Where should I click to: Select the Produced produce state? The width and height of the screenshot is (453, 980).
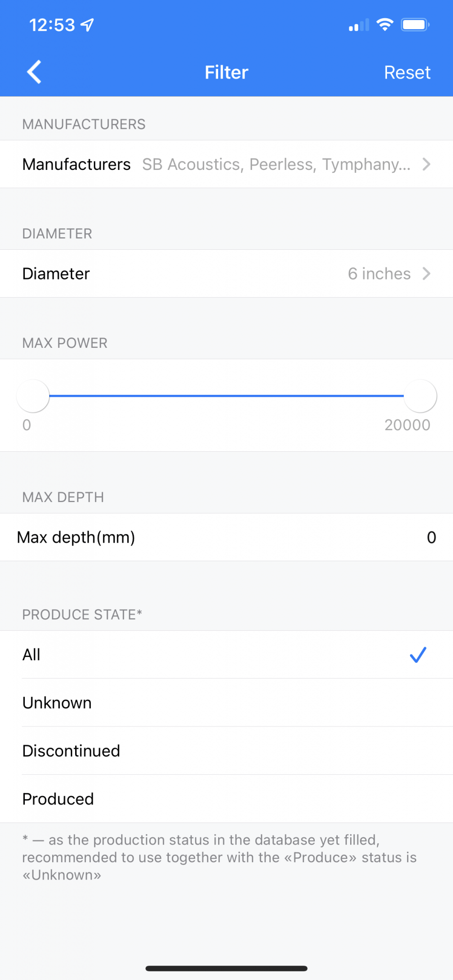226,799
